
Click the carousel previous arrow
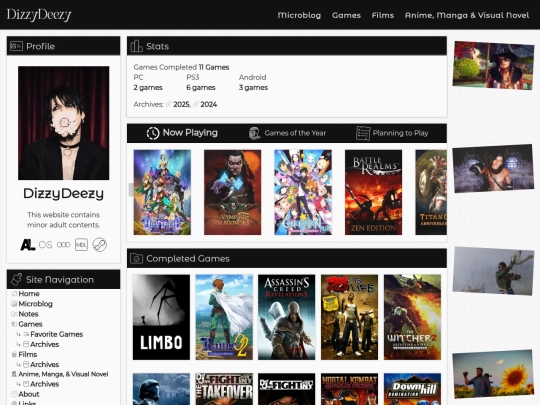[x=131, y=190]
